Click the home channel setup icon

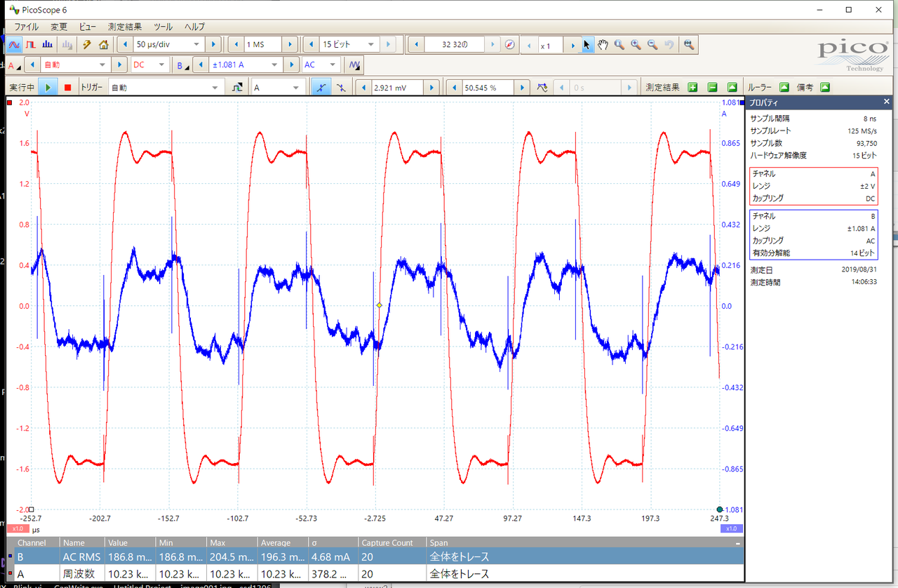103,44
